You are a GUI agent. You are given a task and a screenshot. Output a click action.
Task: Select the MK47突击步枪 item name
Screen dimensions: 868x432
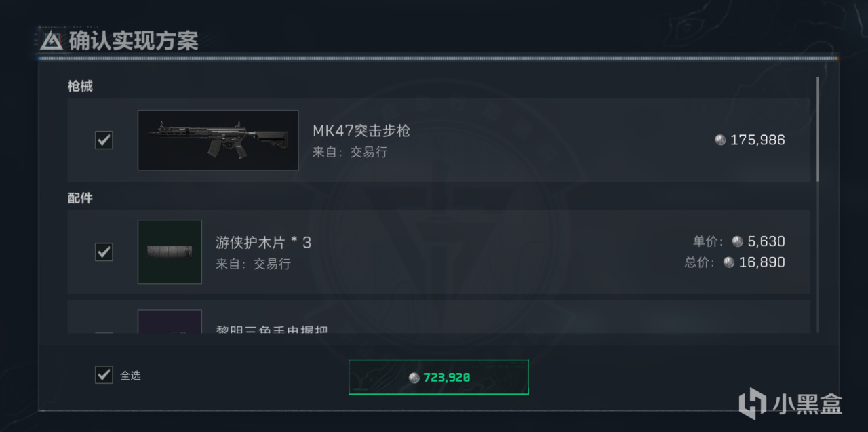point(361,130)
